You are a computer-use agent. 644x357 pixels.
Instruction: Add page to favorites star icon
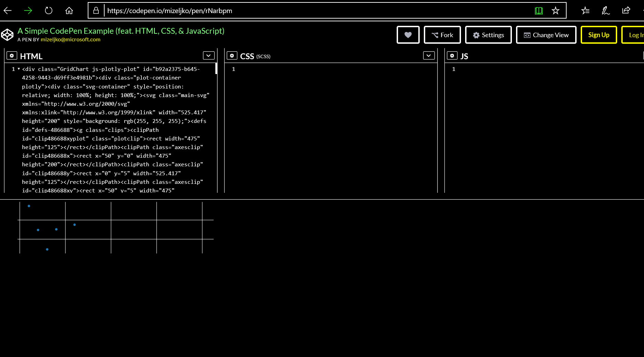point(556,11)
